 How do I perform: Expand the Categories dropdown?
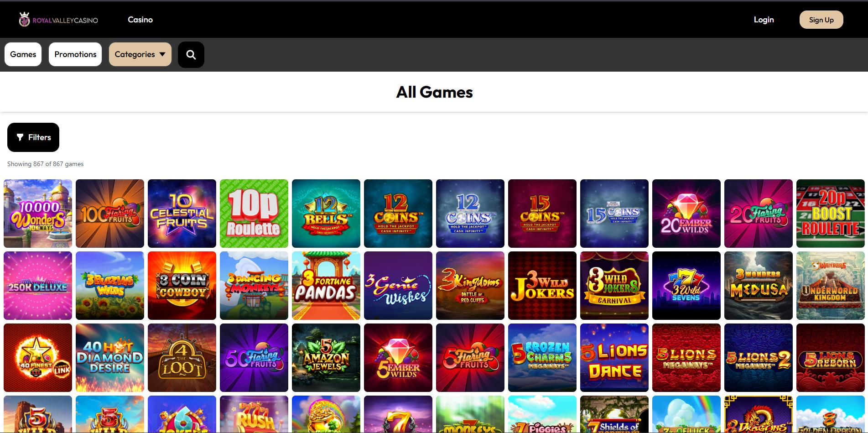140,54
